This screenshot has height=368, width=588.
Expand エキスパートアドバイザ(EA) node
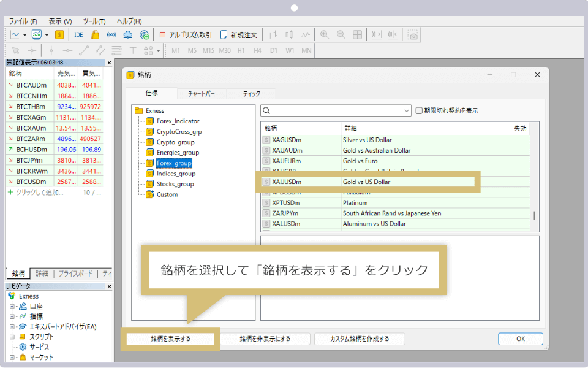(x=12, y=327)
